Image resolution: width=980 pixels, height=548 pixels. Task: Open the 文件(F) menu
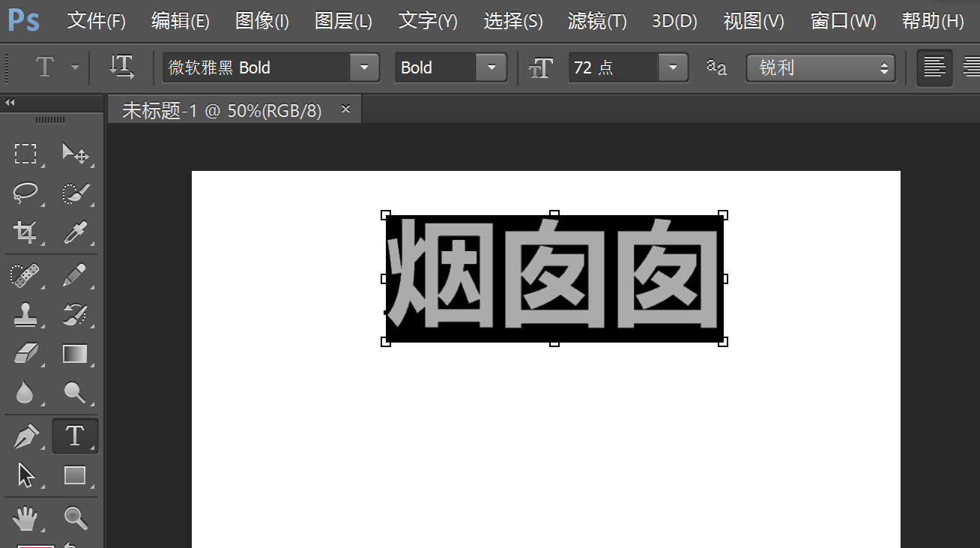(97, 21)
